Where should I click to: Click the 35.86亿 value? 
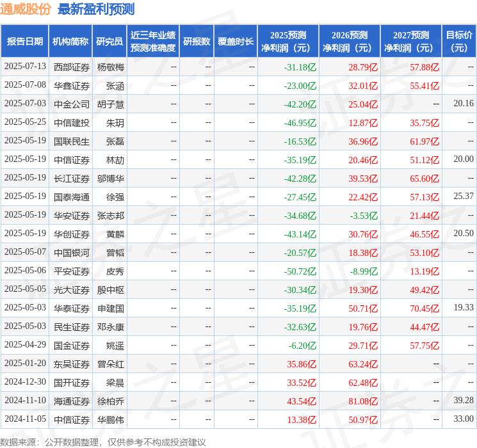pyautogui.click(x=302, y=364)
